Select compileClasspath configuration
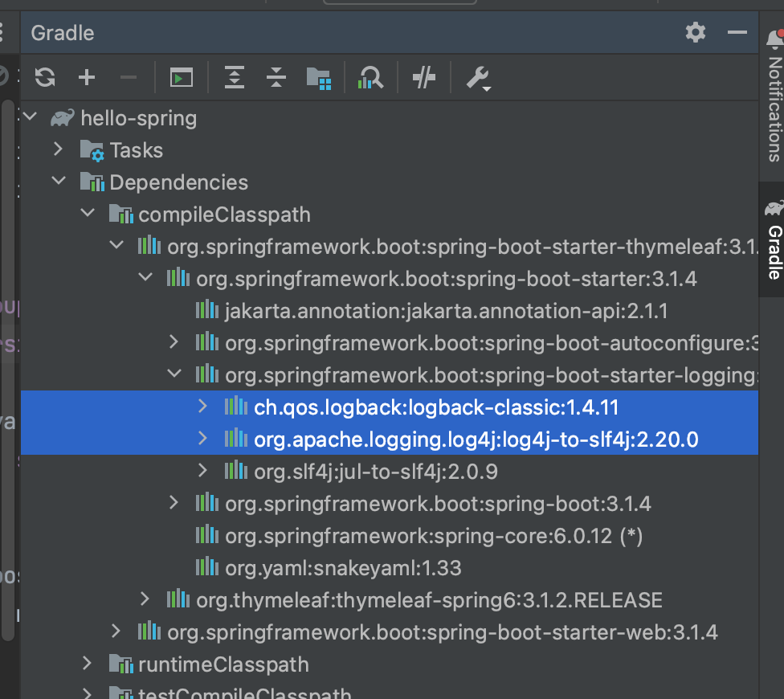Viewport: 784px width, 699px height. pos(390,215)
